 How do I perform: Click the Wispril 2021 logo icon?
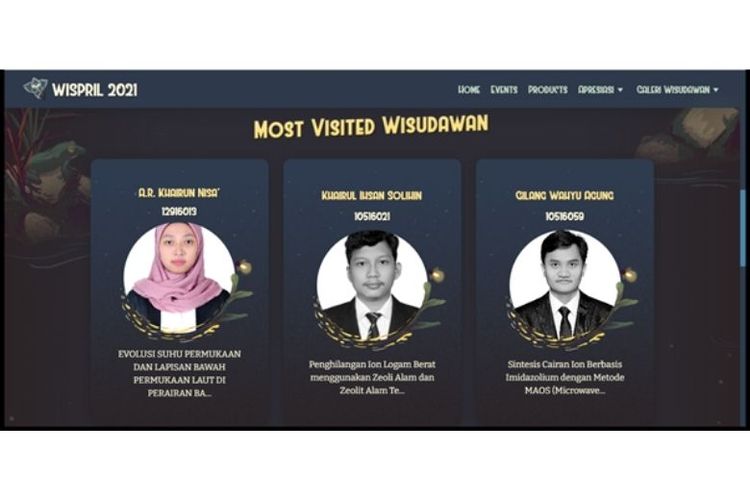pyautogui.click(x=35, y=89)
